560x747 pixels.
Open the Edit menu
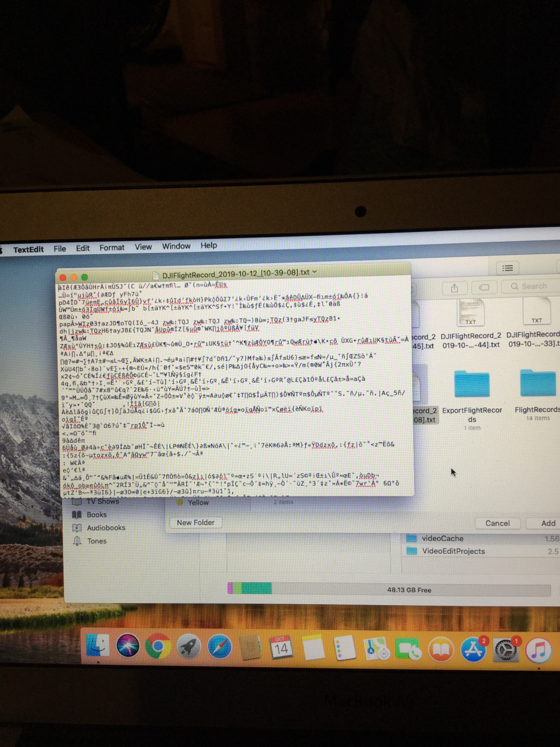pyautogui.click(x=83, y=249)
